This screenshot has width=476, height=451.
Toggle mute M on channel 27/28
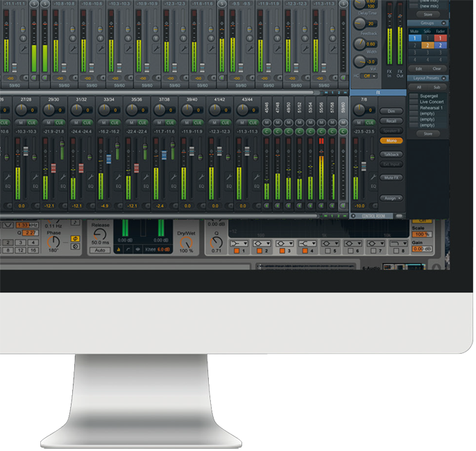[21, 123]
